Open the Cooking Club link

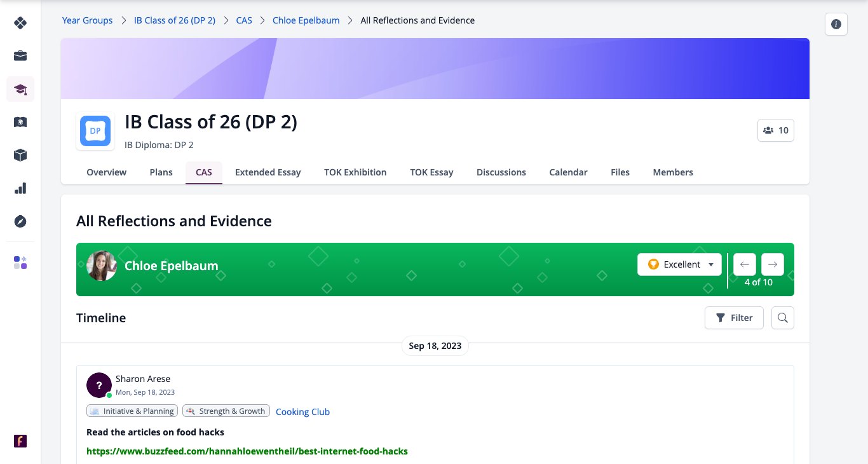pyautogui.click(x=302, y=412)
